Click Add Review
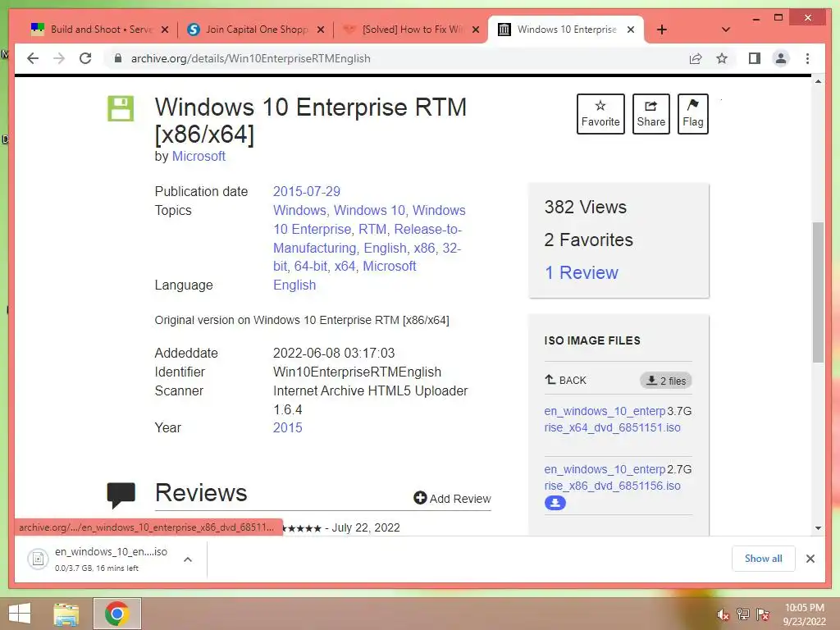Image resolution: width=840 pixels, height=630 pixels. [x=452, y=498]
